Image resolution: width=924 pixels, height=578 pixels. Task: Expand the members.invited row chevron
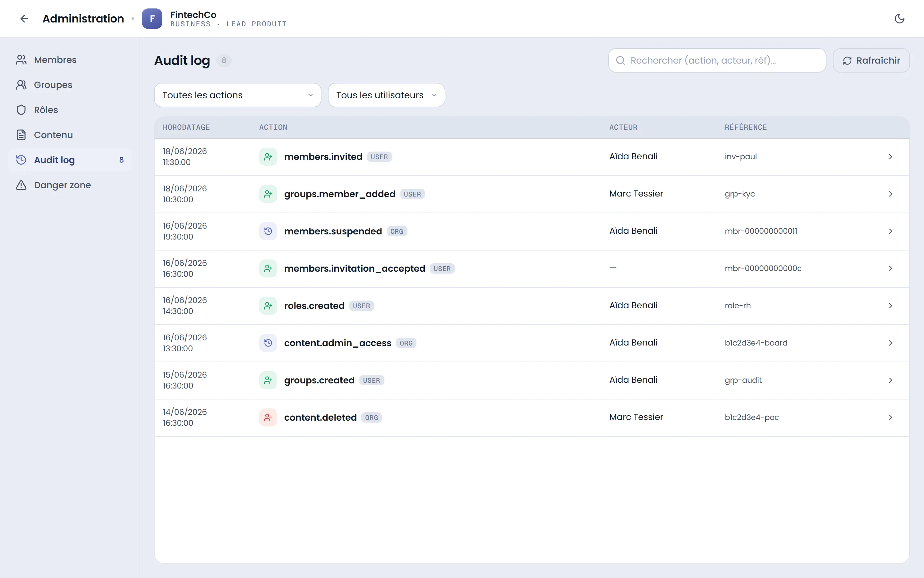coord(890,157)
